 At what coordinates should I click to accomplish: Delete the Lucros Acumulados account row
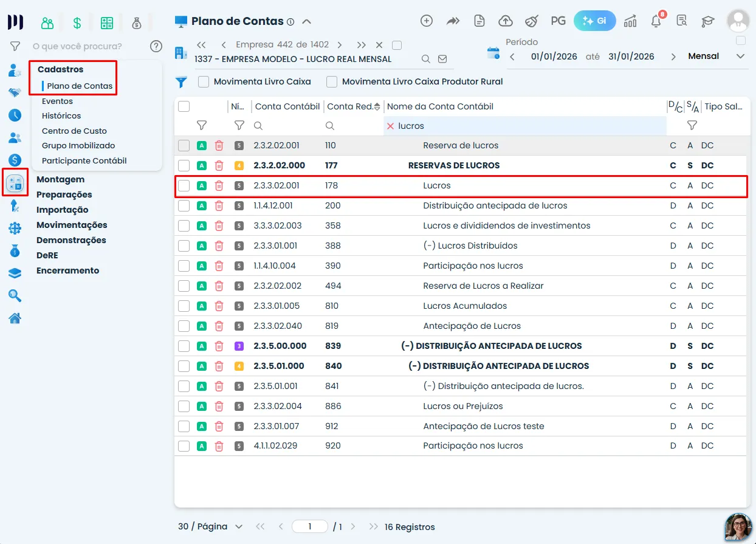tap(219, 306)
